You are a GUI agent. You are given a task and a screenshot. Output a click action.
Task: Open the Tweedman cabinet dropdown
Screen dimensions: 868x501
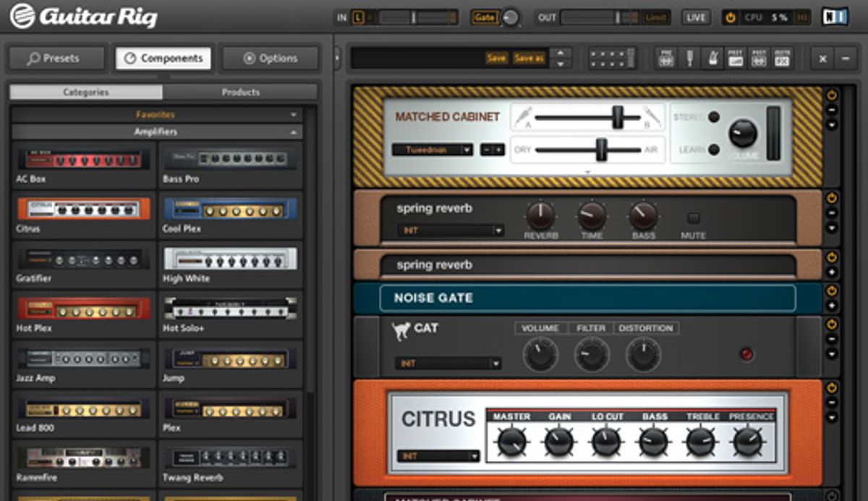click(x=433, y=150)
